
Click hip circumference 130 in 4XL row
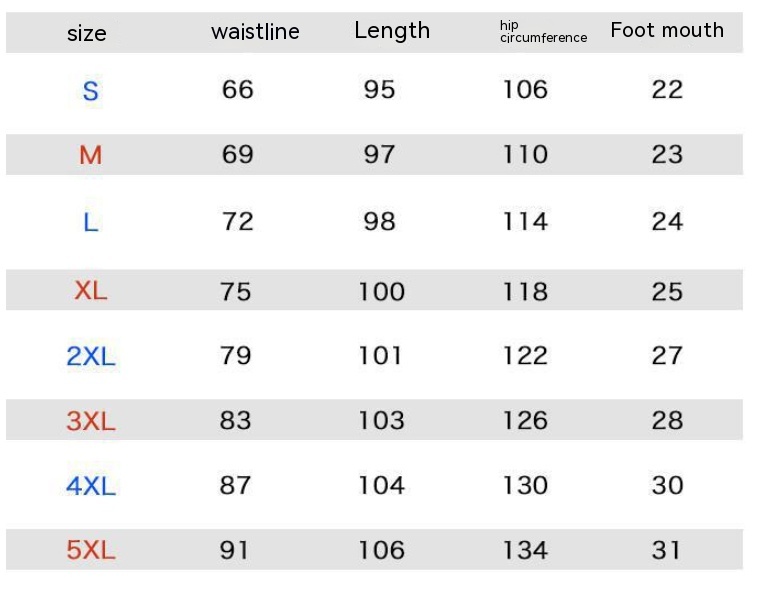525,486
